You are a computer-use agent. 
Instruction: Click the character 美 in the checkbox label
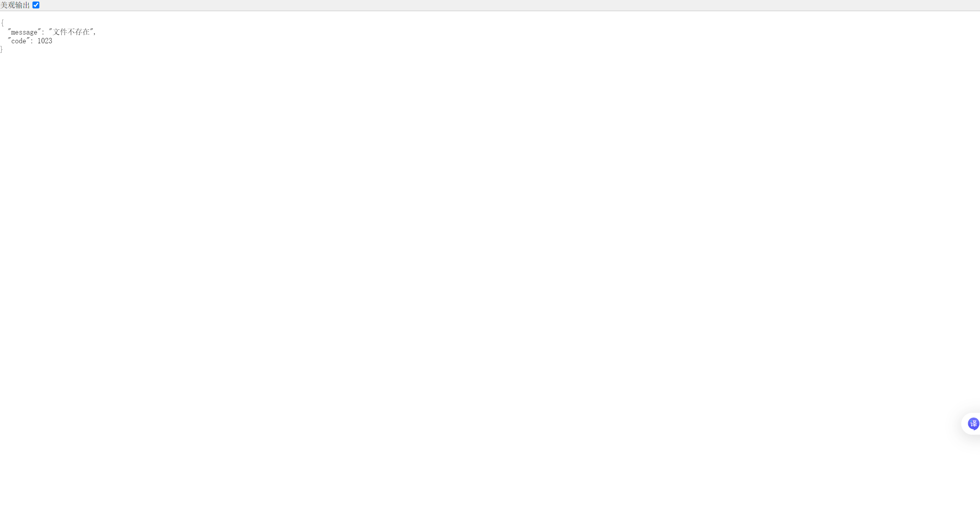tap(4, 5)
